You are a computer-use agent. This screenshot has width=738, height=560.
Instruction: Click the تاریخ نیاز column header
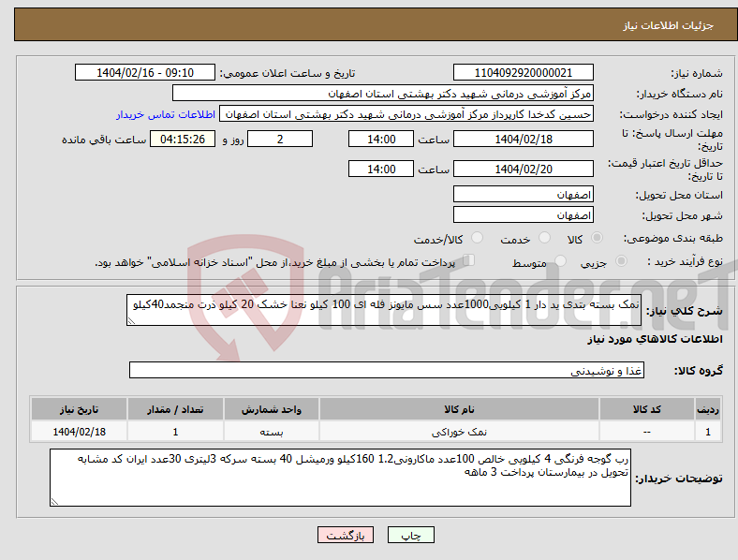79,409
